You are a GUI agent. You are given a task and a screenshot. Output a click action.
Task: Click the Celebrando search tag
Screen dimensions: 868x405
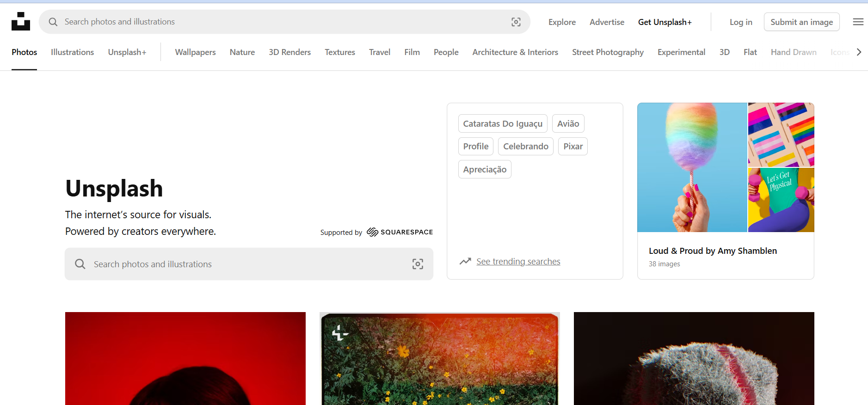(x=526, y=146)
